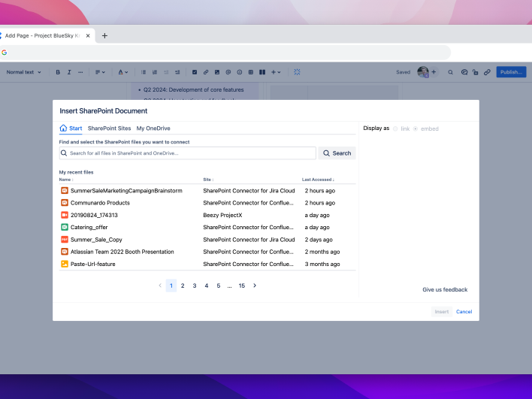Go to page 4 of files
The height and width of the screenshot is (399, 532).
point(207,286)
